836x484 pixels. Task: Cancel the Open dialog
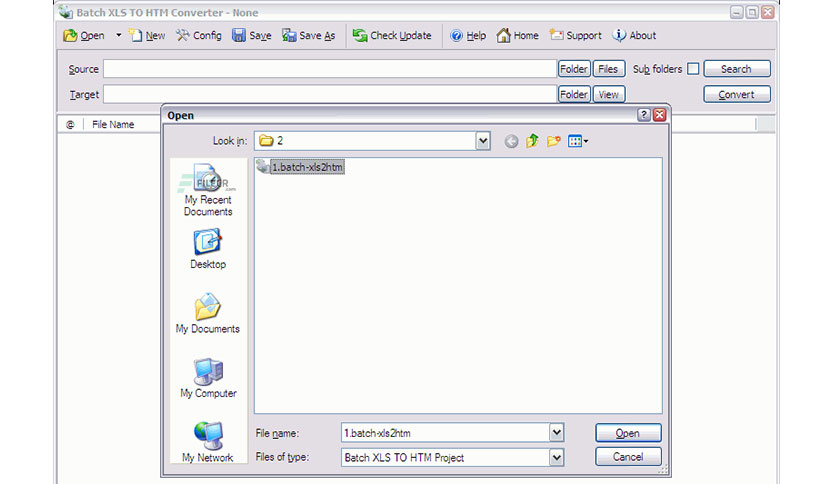tap(628, 457)
